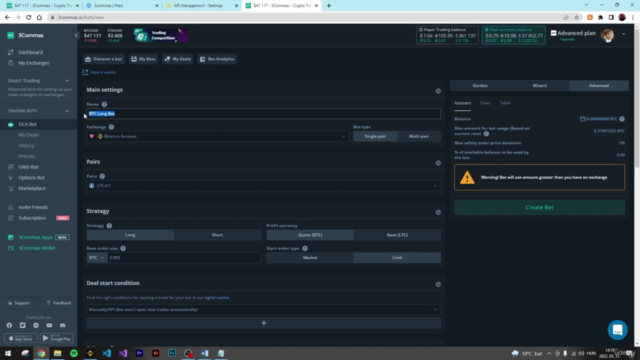
Task: Open the Discord community link icon
Action: [62, 325]
